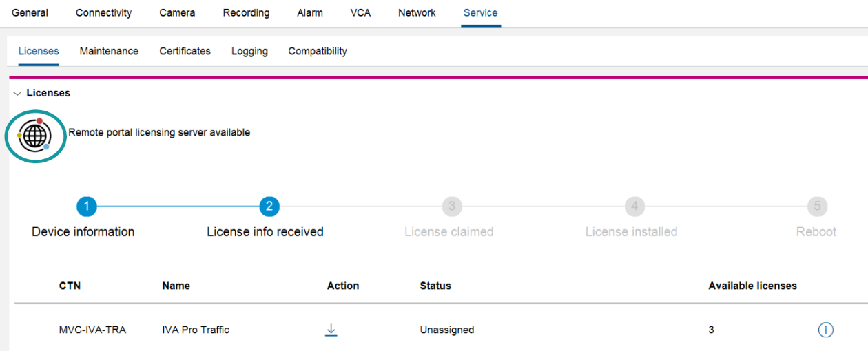Viewport: 868px width, 351px height.
Task: Collapse the Licenses section
Action: [17, 94]
